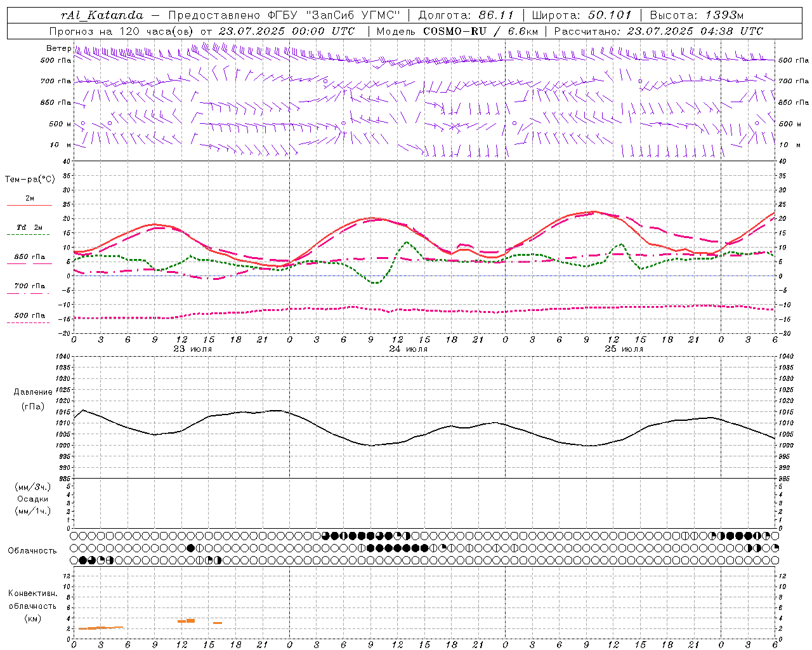Screen dimensions: 812x650
Task: Click the 24 июля date label
Action: click(x=409, y=349)
